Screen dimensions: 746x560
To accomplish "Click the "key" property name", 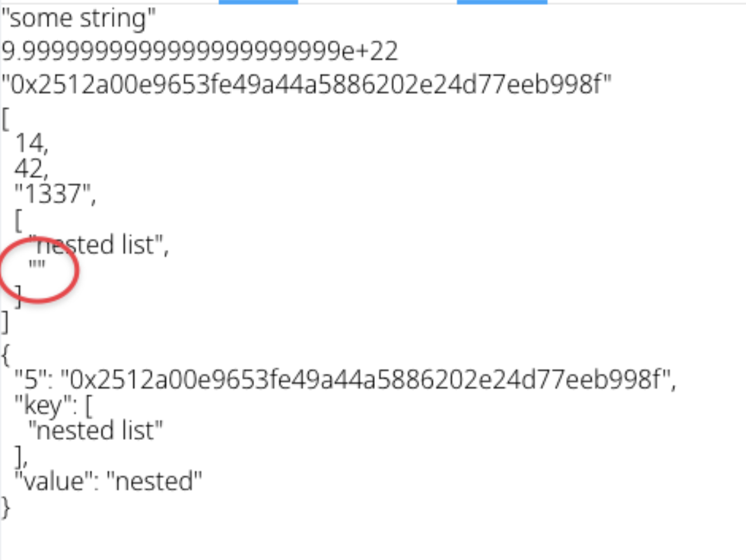I will [x=39, y=406].
